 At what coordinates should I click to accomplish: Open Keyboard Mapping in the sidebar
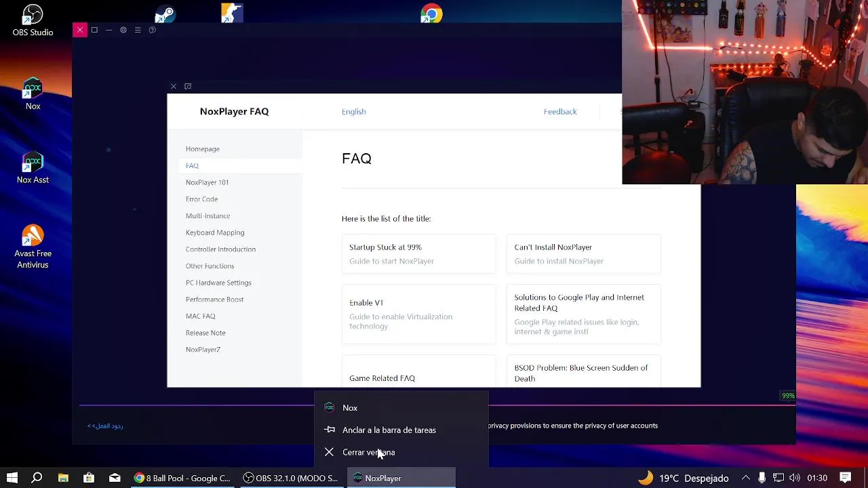pos(215,232)
